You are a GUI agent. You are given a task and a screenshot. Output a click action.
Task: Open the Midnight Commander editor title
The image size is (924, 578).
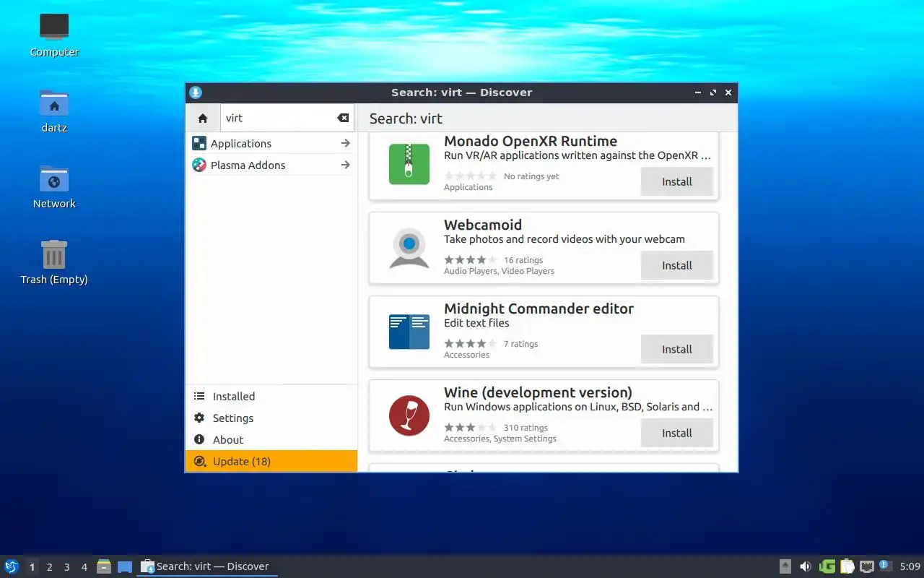click(x=539, y=309)
